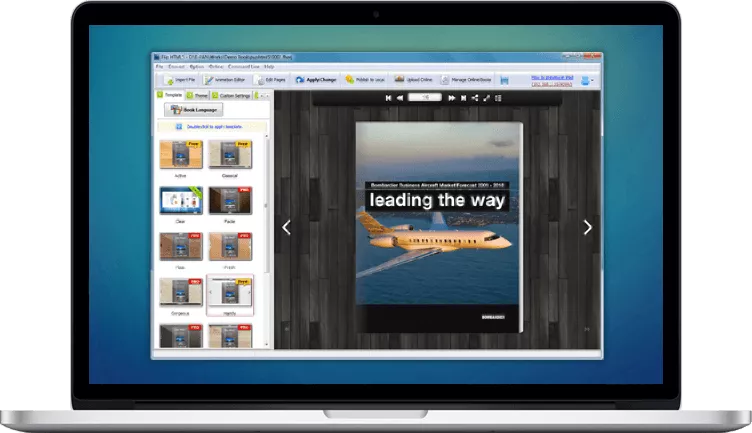This screenshot has height=433, width=752.
Task: Click the share icon in viewer toolbar
Action: click(x=475, y=98)
